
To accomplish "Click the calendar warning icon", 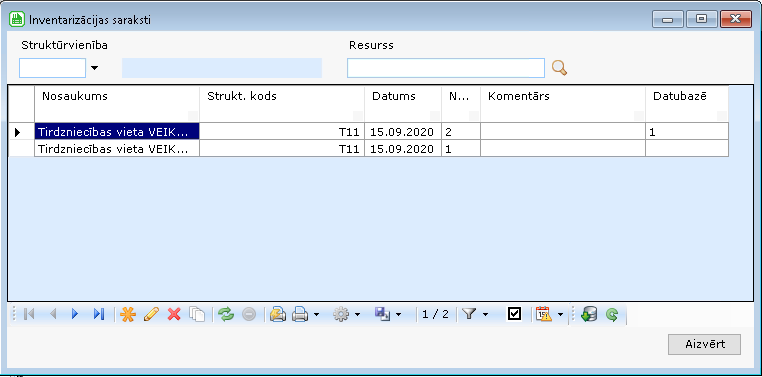I will point(544,315).
